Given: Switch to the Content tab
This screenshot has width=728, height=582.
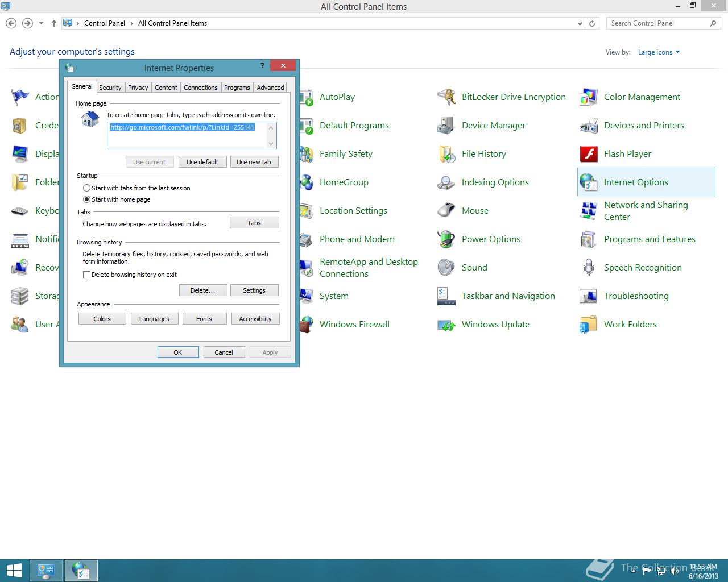Looking at the screenshot, I should pyautogui.click(x=166, y=88).
